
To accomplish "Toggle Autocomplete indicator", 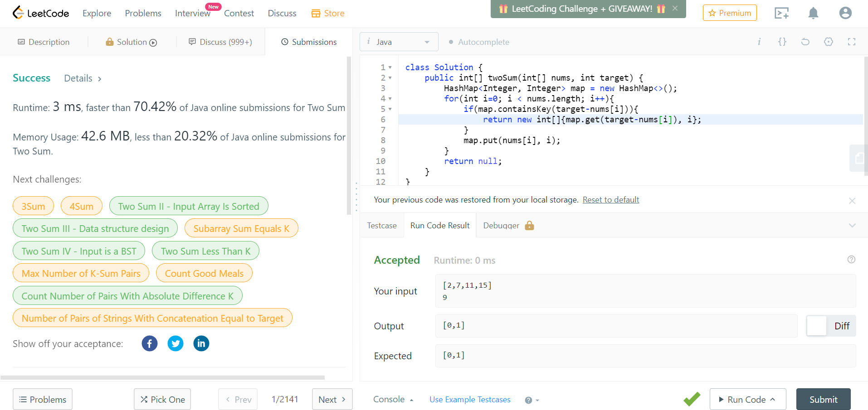I will click(479, 42).
